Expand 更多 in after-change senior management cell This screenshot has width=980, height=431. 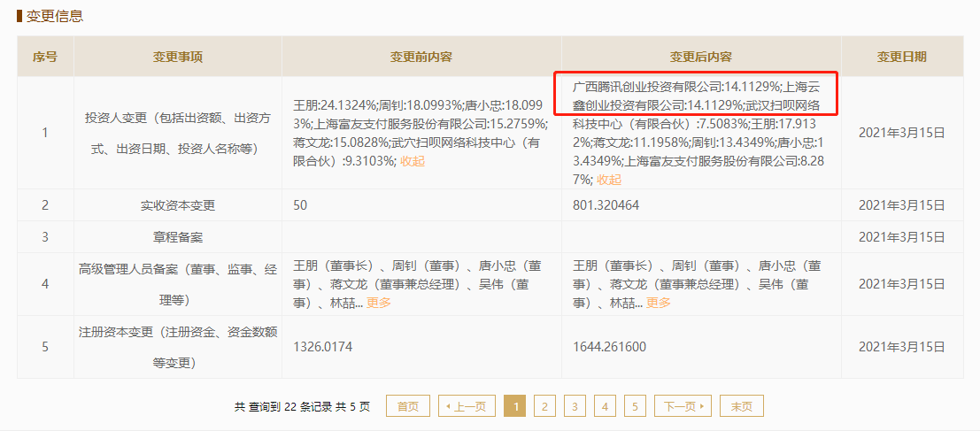pos(659,303)
